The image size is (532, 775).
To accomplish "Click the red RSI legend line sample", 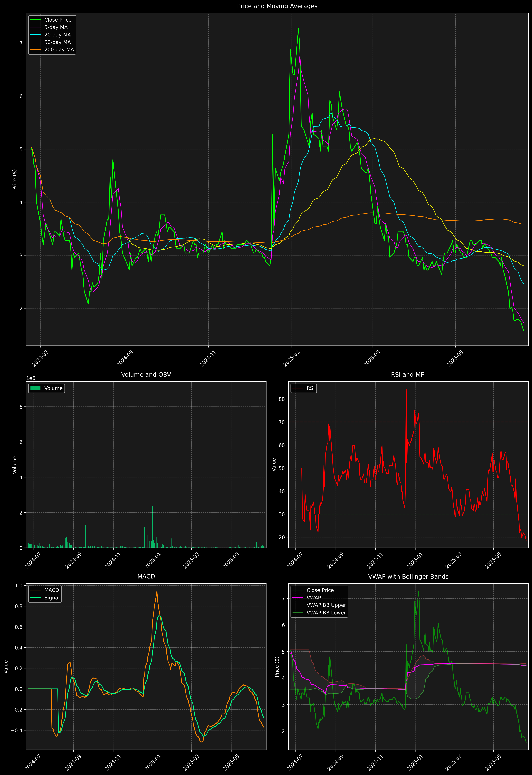I will click(x=298, y=388).
